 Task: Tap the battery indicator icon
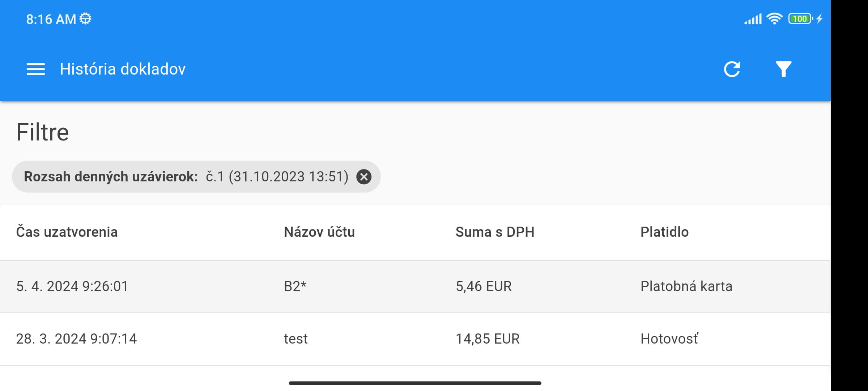pos(800,18)
